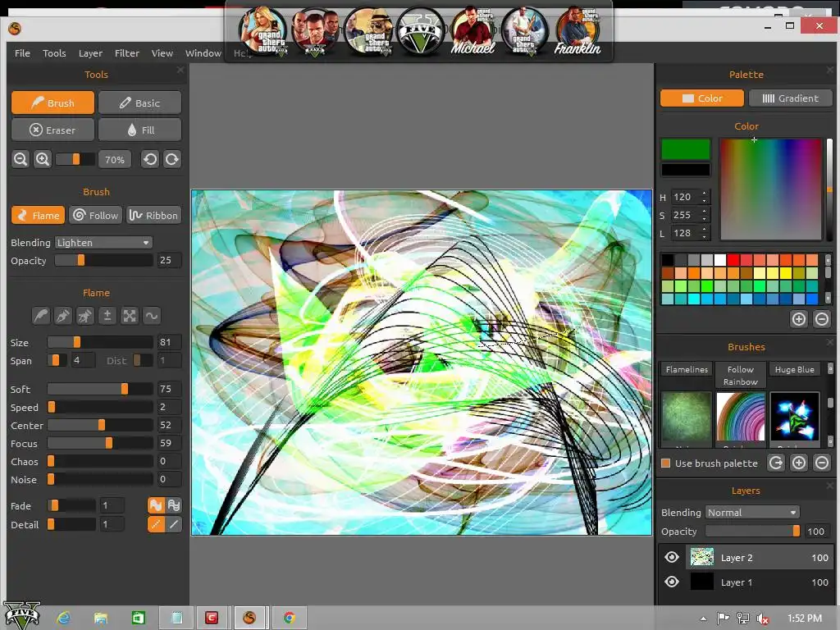Click the green primary color swatch
The height and width of the screenshot is (630, 840).
click(x=686, y=149)
